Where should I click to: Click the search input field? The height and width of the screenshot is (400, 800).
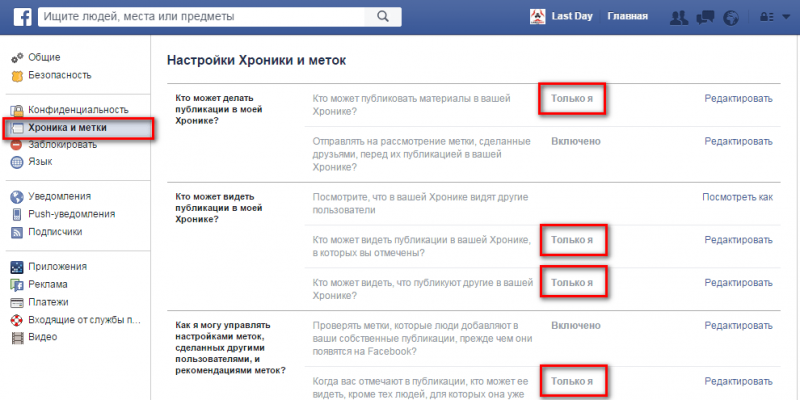coord(202,17)
